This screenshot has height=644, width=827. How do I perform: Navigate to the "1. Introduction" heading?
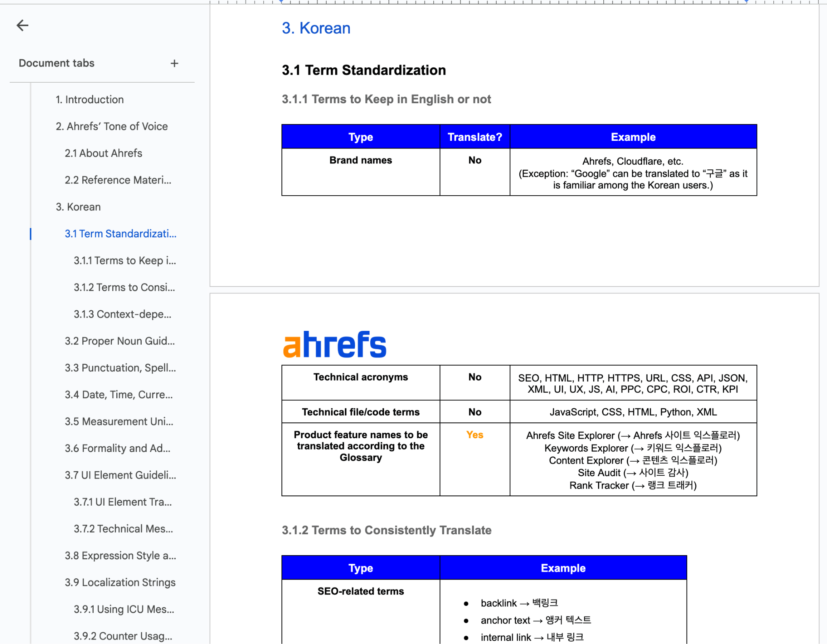point(90,99)
